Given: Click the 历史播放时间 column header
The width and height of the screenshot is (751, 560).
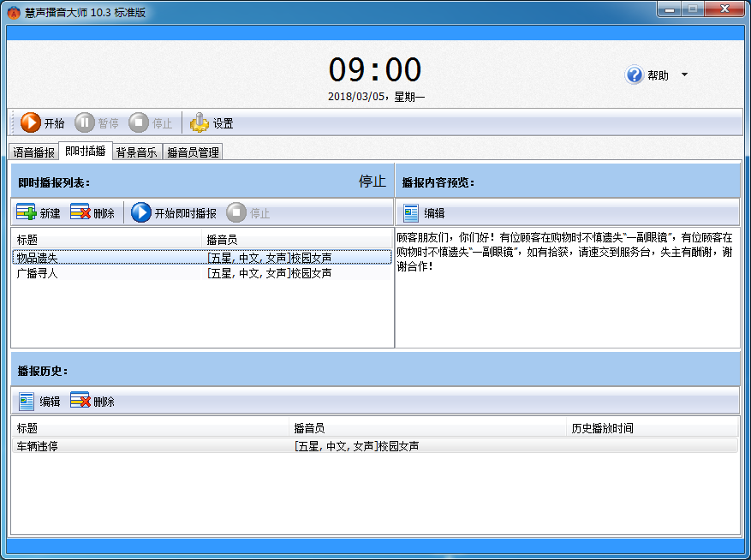Looking at the screenshot, I should (652, 428).
